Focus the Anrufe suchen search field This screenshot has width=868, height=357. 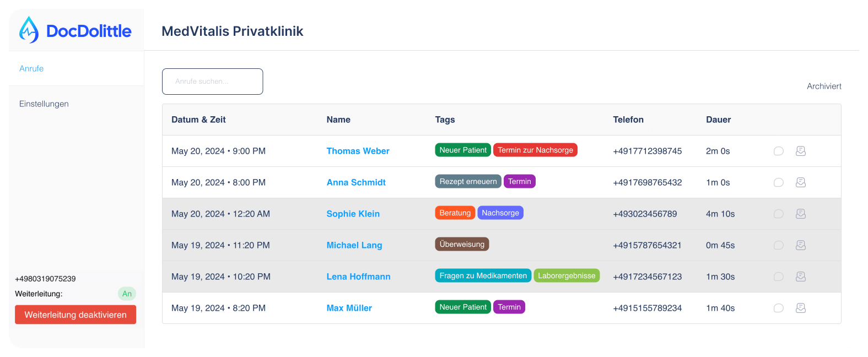tap(212, 82)
